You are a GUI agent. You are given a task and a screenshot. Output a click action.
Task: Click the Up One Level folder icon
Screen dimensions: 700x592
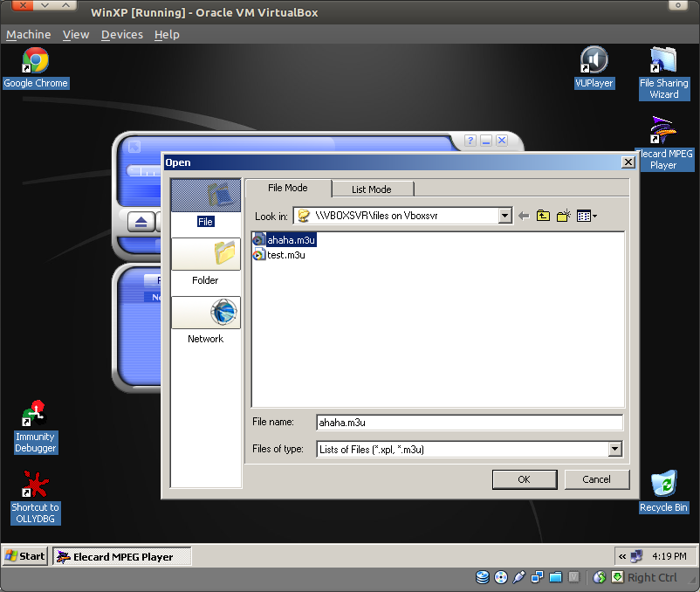[542, 216]
